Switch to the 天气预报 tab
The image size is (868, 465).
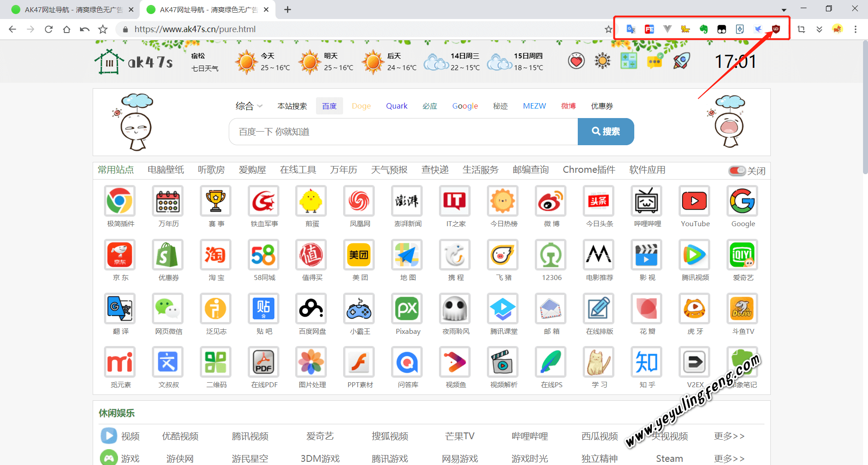389,170
